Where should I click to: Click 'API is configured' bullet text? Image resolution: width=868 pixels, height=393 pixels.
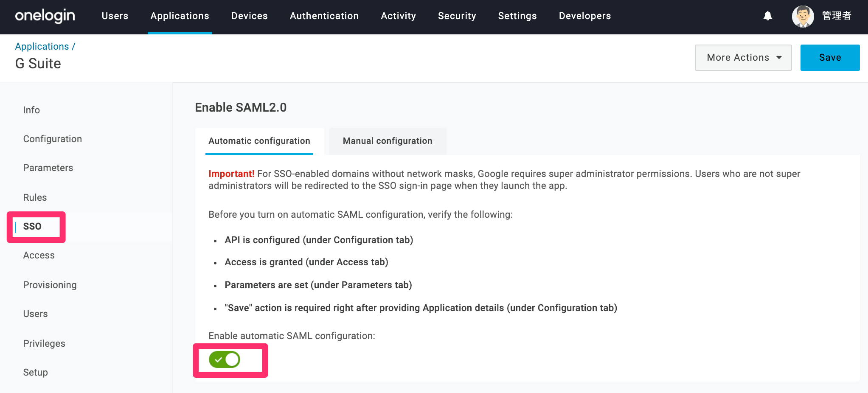click(319, 240)
